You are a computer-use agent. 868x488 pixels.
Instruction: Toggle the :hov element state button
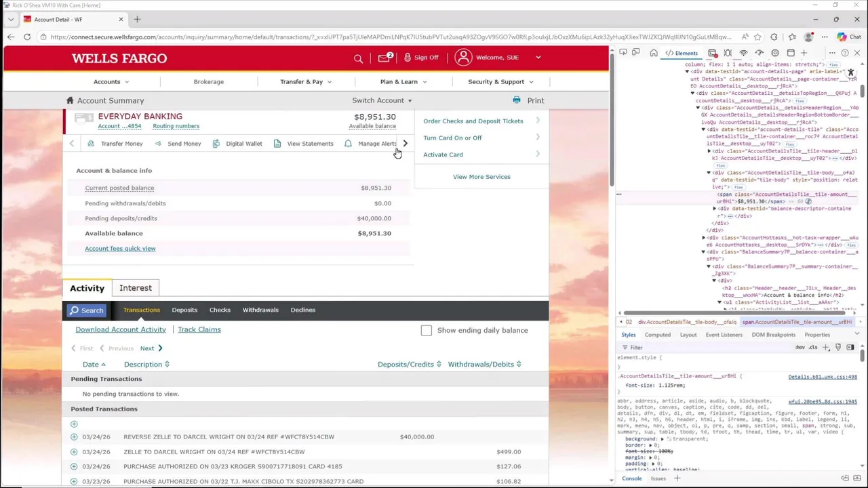coord(800,347)
